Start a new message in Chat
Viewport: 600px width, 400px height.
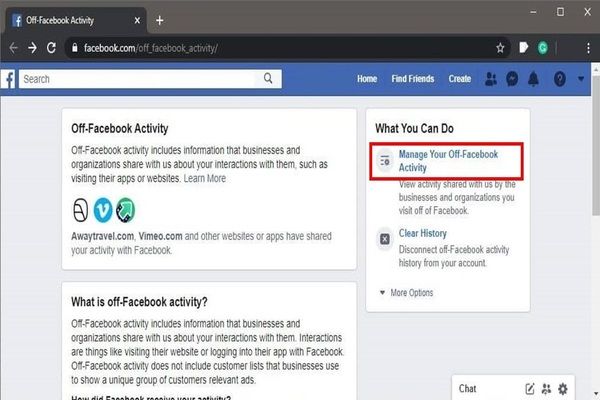(x=530, y=388)
